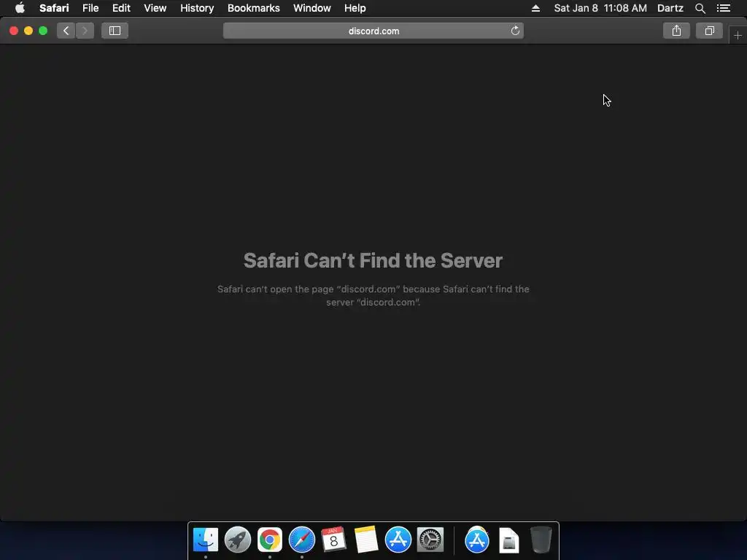This screenshot has height=560, width=747.
Task: Open System Preferences gear in Dock
Action: coord(430,540)
